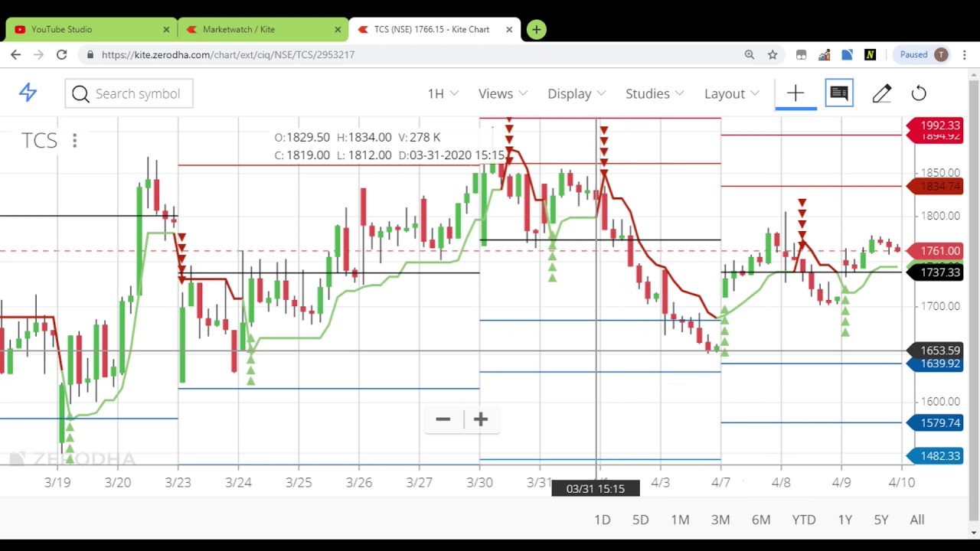
Task: Go forward in browser history
Action: click(x=39, y=54)
